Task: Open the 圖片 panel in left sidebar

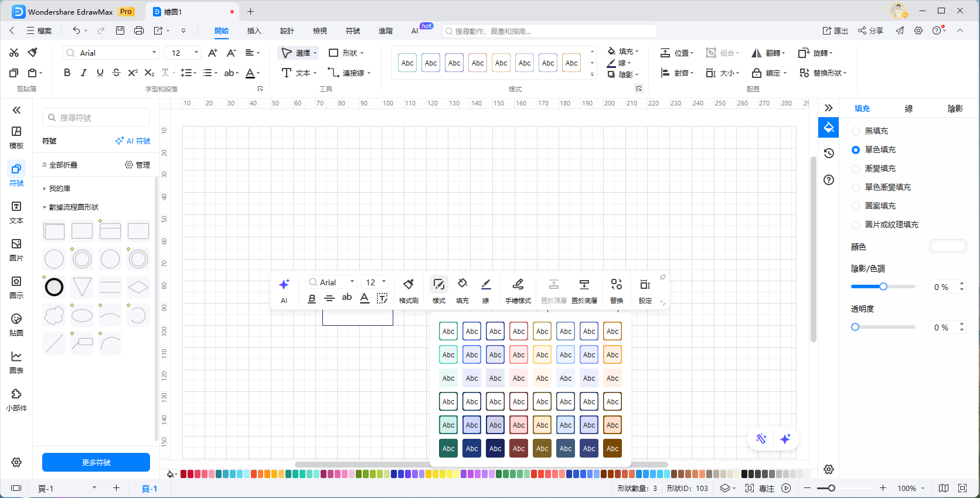Action: click(x=16, y=249)
